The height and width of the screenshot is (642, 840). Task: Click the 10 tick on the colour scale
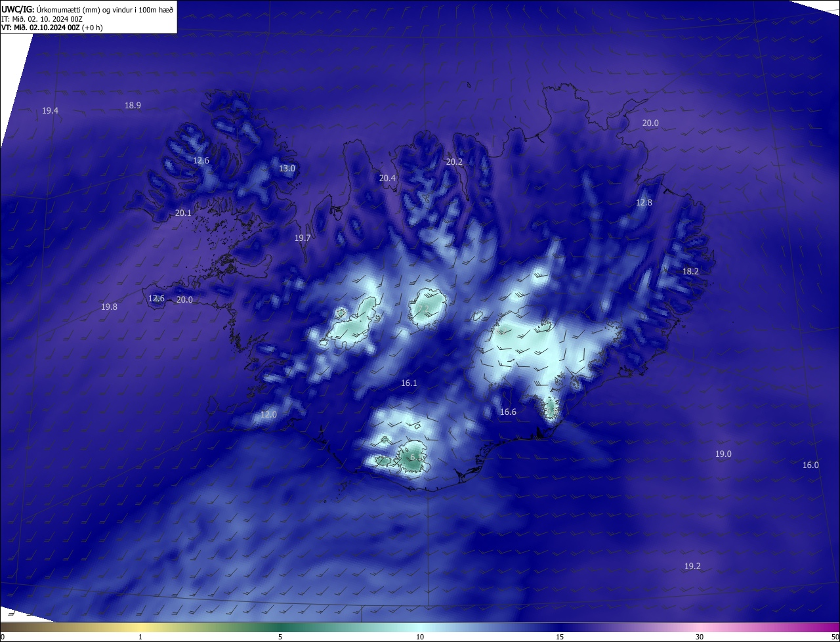click(420, 637)
